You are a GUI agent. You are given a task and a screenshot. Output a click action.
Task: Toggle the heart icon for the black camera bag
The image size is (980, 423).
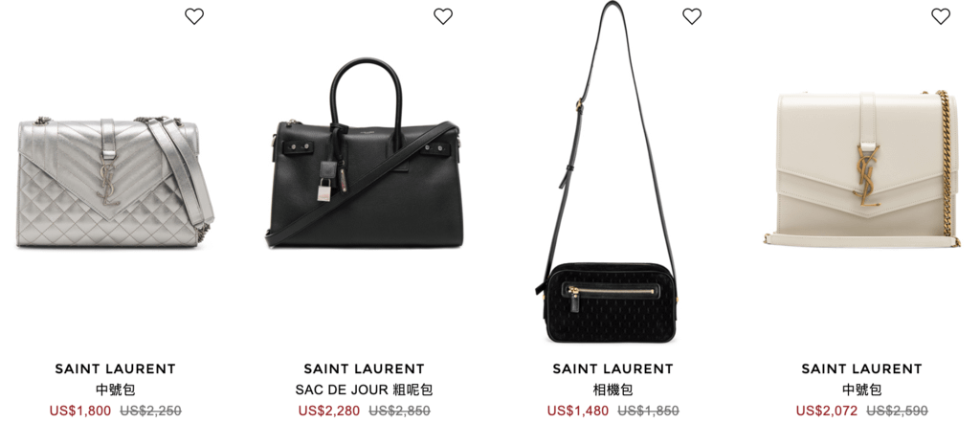click(692, 16)
